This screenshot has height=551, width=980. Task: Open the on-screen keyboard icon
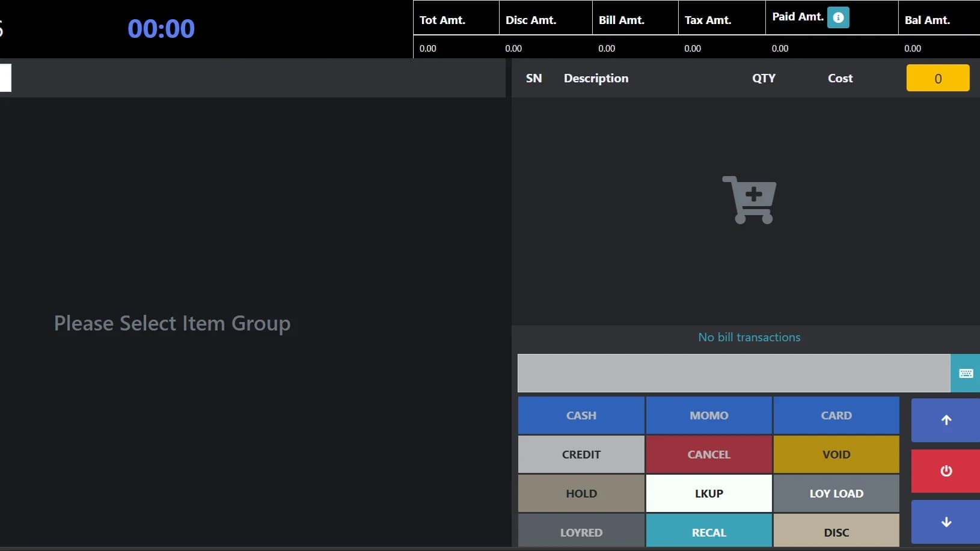(x=966, y=373)
